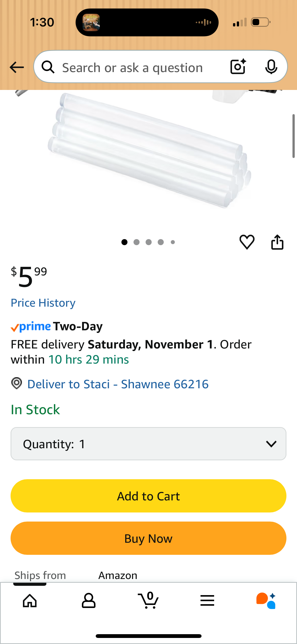The image size is (297, 644).
Task: Expand the Quantity dropdown
Action: (148, 444)
